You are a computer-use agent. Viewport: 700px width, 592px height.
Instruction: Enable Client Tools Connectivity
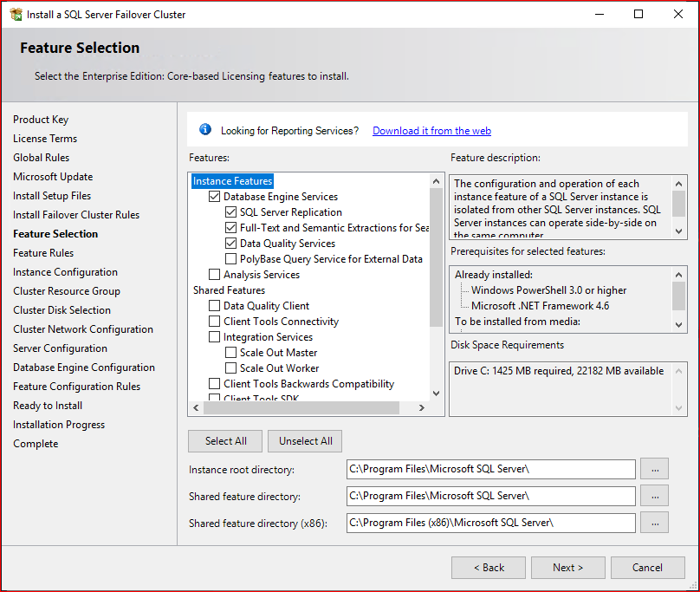coord(214,322)
